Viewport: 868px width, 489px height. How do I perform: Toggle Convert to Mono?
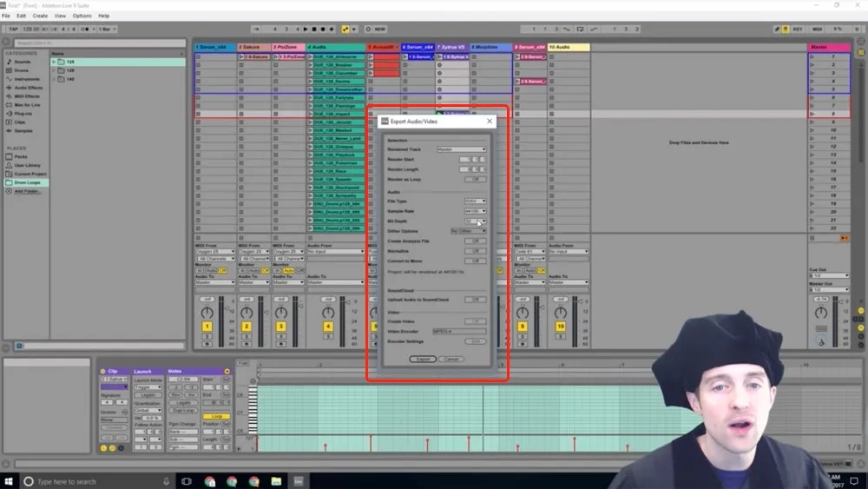475,261
